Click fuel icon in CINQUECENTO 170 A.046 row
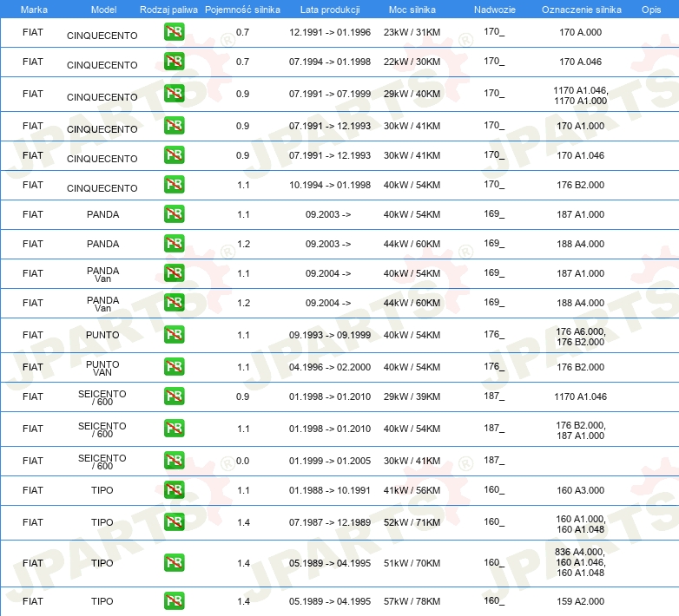Screen dimensions: 679x616 174,62
